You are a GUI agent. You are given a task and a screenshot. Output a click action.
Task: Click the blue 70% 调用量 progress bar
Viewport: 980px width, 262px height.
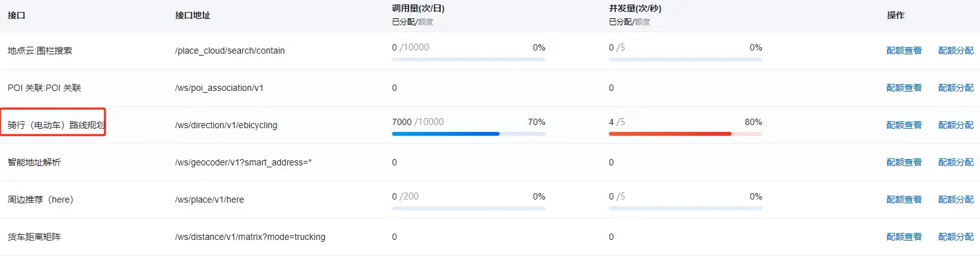click(446, 134)
